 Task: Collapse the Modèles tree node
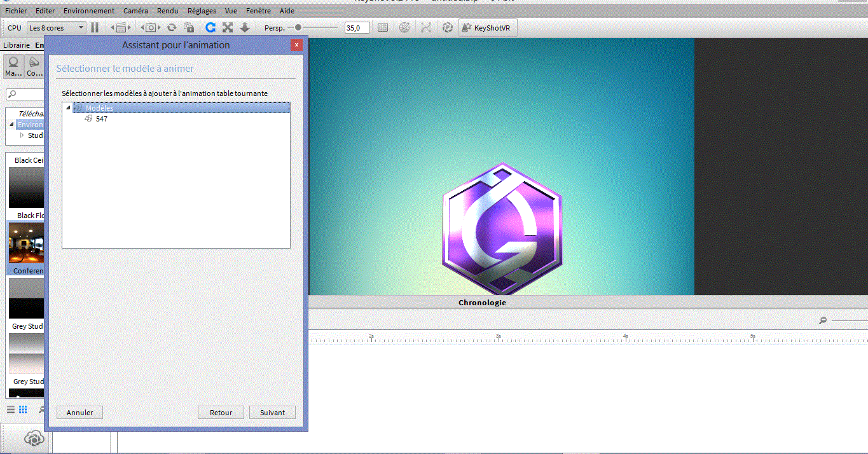68,108
